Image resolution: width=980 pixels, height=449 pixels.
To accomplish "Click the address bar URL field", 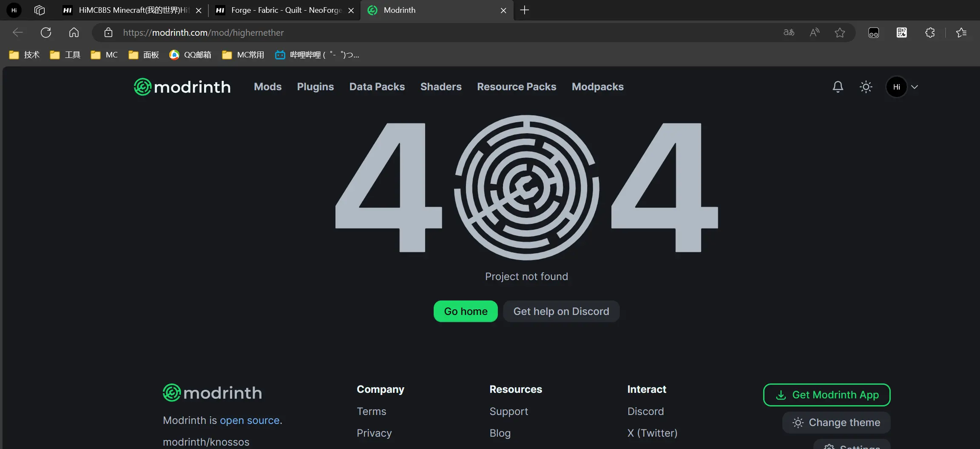I will [x=425, y=32].
